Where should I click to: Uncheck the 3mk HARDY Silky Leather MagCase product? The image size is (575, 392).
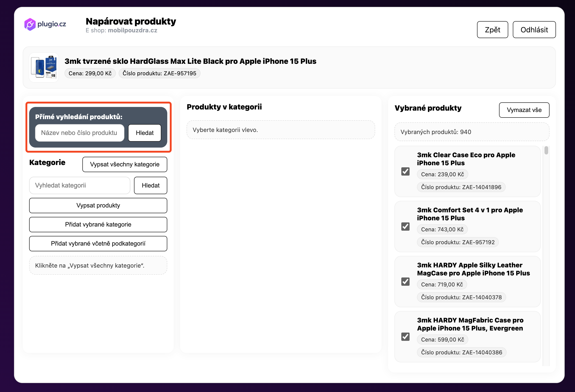[x=405, y=281]
